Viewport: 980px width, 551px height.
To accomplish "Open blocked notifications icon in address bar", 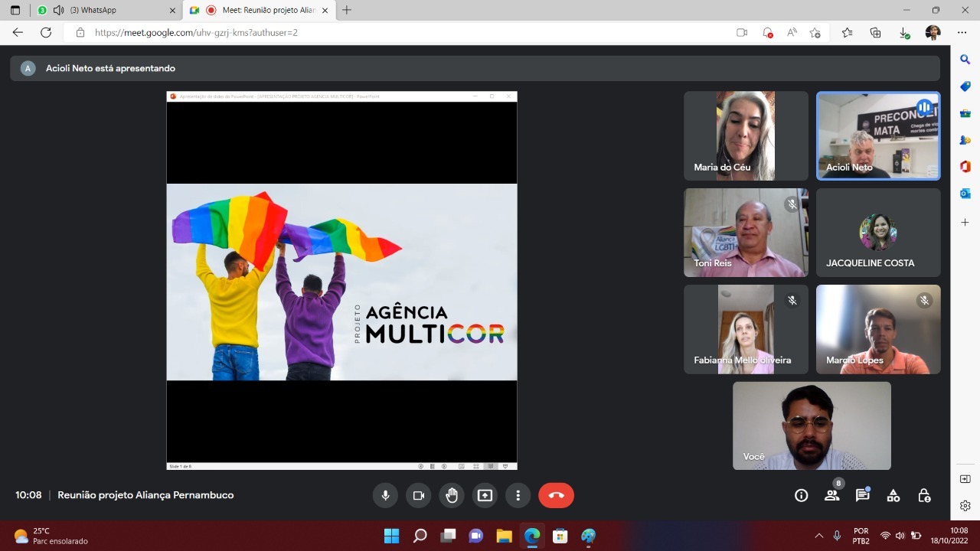I will [x=767, y=33].
